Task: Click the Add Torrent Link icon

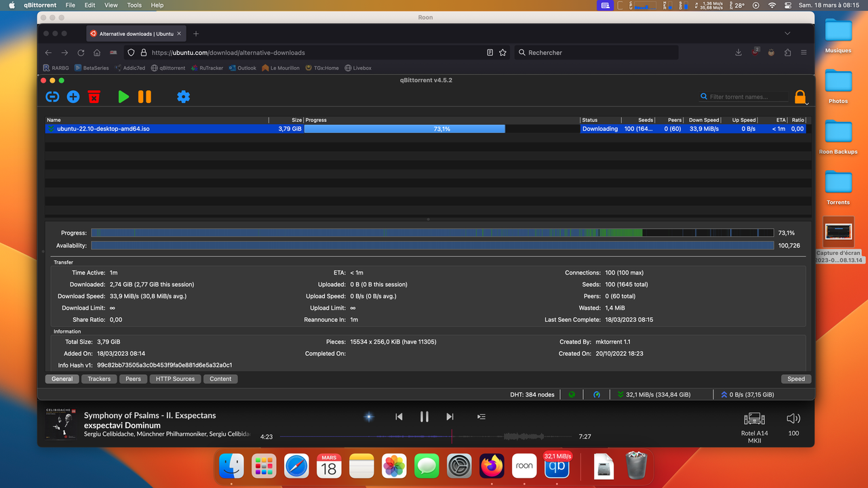Action: (x=52, y=97)
